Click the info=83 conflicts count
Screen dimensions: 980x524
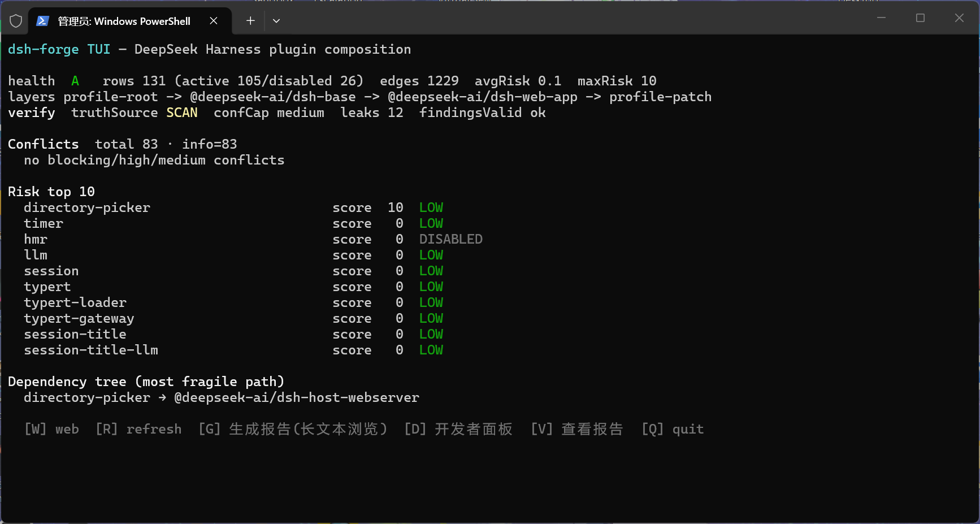tap(210, 144)
